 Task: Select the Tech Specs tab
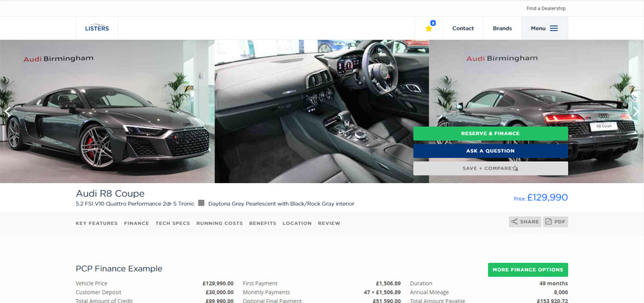tap(173, 224)
